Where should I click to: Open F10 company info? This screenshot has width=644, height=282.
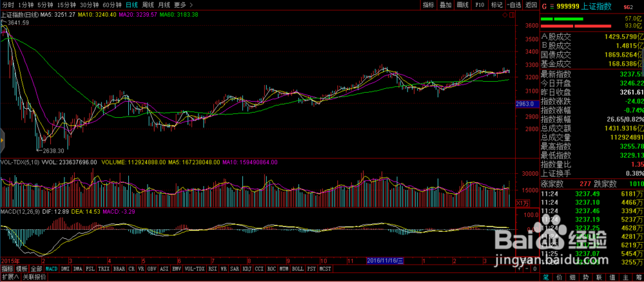click(480, 5)
